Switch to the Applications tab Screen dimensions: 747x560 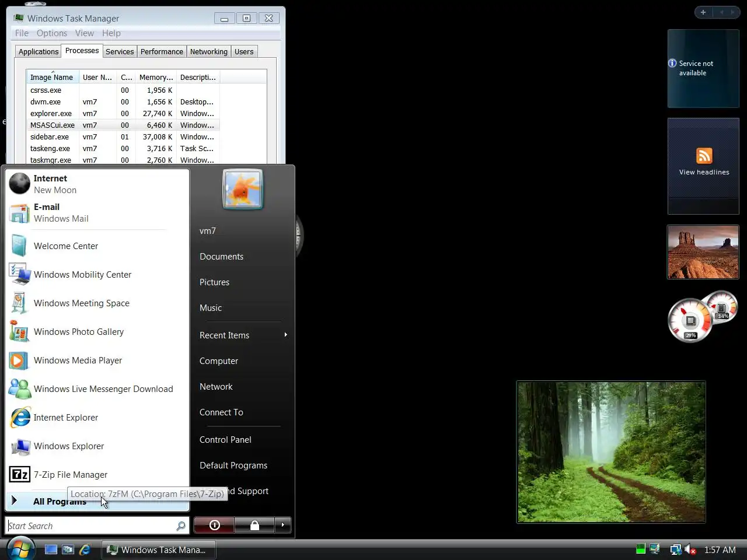pyautogui.click(x=39, y=51)
